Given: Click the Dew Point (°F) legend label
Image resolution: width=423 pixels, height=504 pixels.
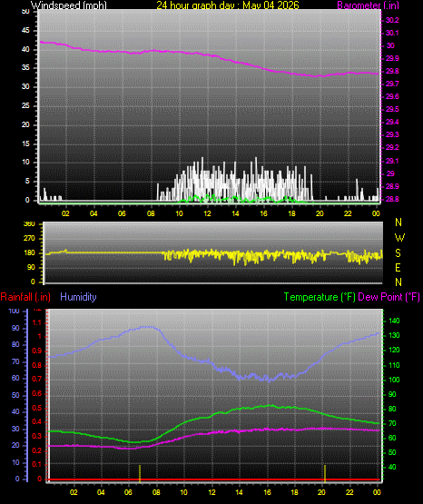Looking at the screenshot, I should [389, 297].
